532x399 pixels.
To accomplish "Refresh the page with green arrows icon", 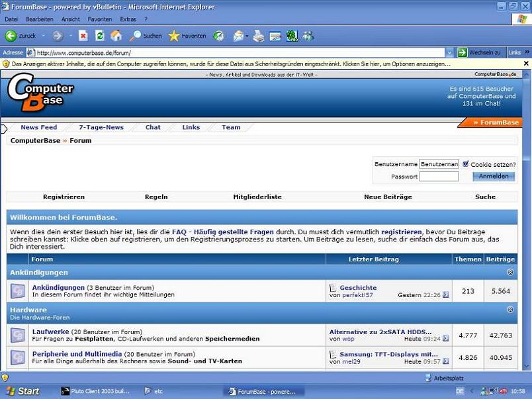I will point(100,36).
